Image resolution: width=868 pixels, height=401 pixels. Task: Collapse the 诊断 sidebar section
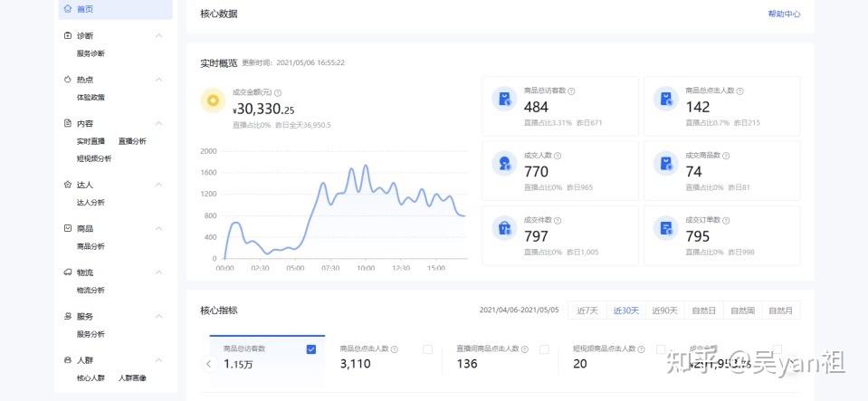point(159,35)
